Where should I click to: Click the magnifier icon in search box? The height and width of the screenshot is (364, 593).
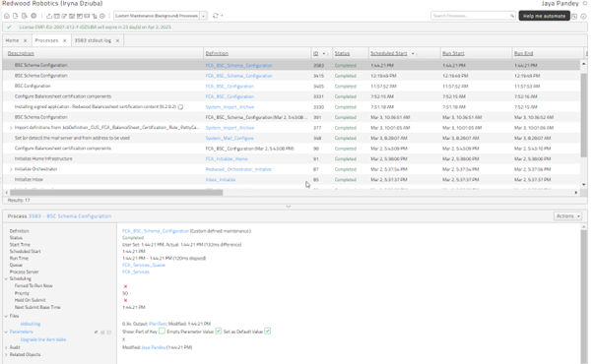point(512,16)
